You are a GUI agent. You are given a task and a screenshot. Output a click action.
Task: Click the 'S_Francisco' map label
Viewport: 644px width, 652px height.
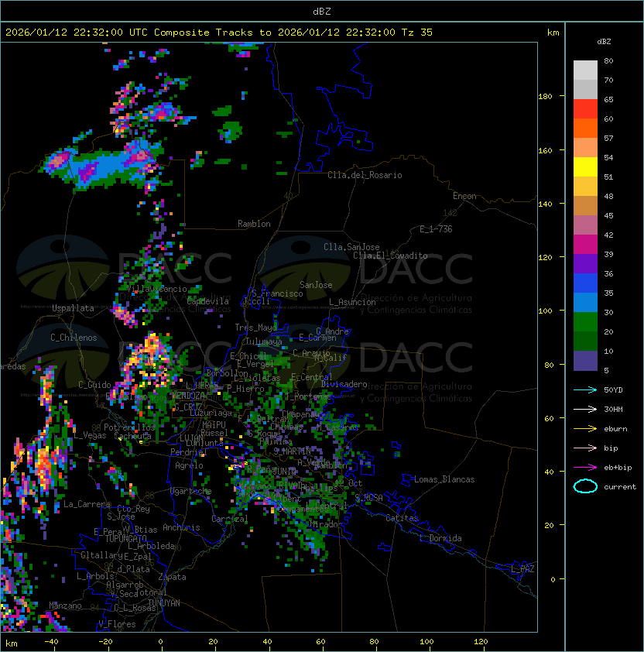pyautogui.click(x=277, y=293)
